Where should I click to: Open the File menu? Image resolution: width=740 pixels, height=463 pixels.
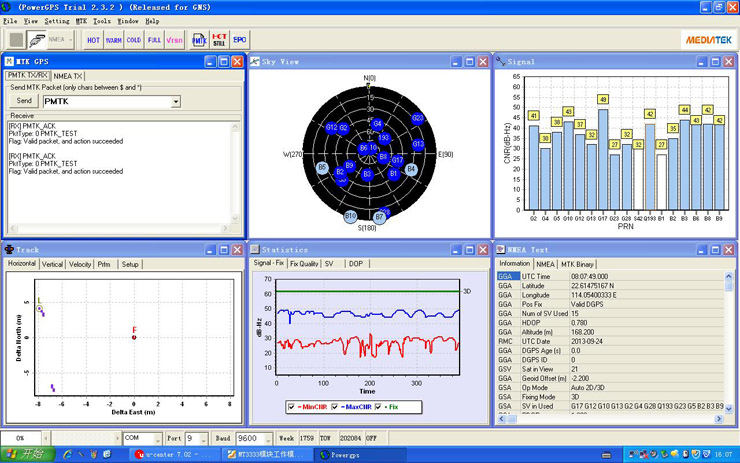click(x=10, y=21)
